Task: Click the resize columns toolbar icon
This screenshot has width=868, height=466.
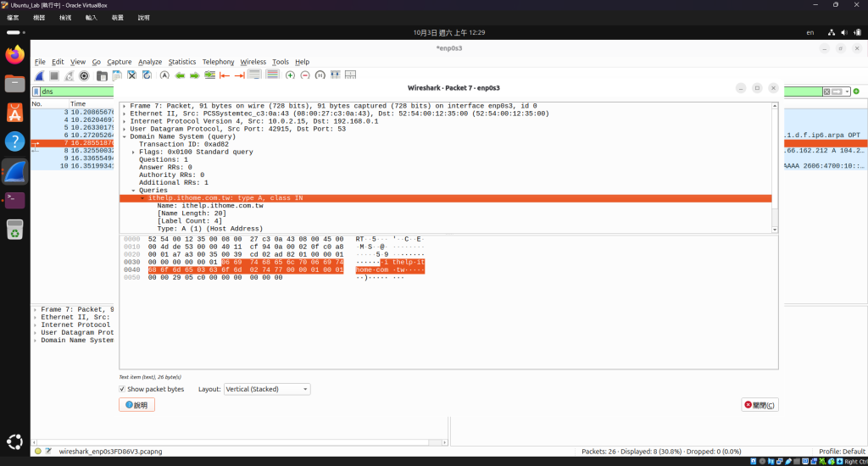Action: click(x=336, y=75)
